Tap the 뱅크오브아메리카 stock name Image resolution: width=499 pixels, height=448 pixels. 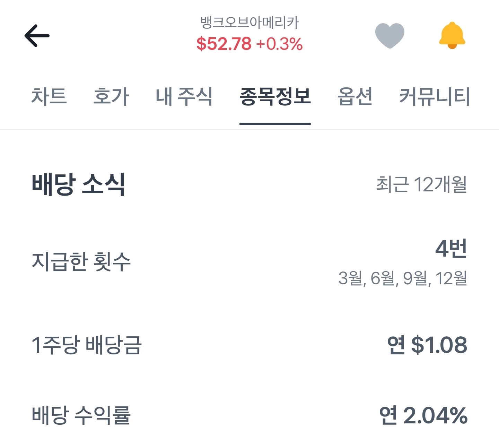(249, 23)
